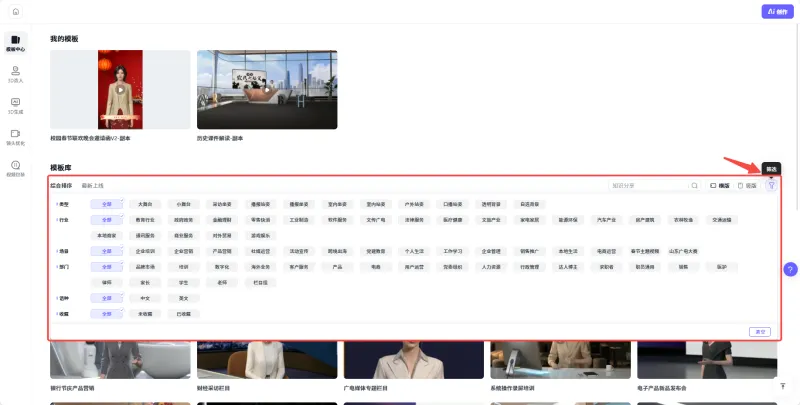The image size is (800, 405).
Task: Filter department by 老师
Action: pos(222,283)
